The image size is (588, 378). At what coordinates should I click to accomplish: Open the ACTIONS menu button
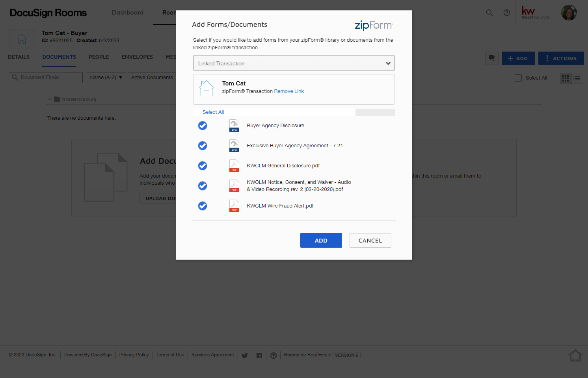click(x=561, y=58)
